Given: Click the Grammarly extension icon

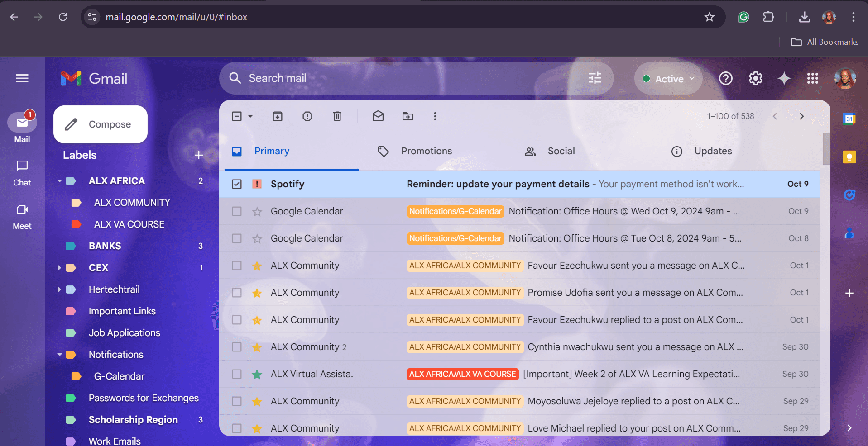Looking at the screenshot, I should (x=743, y=17).
